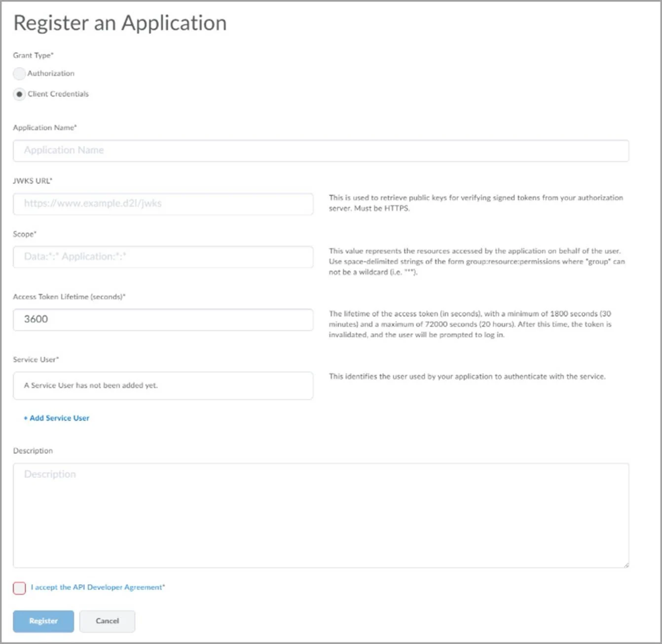Click the Access Token Lifetime label
Viewport: 662px width, 644px height.
tap(70, 297)
